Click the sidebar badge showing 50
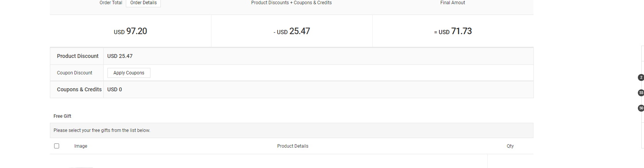The height and width of the screenshot is (168, 644). 641,108
